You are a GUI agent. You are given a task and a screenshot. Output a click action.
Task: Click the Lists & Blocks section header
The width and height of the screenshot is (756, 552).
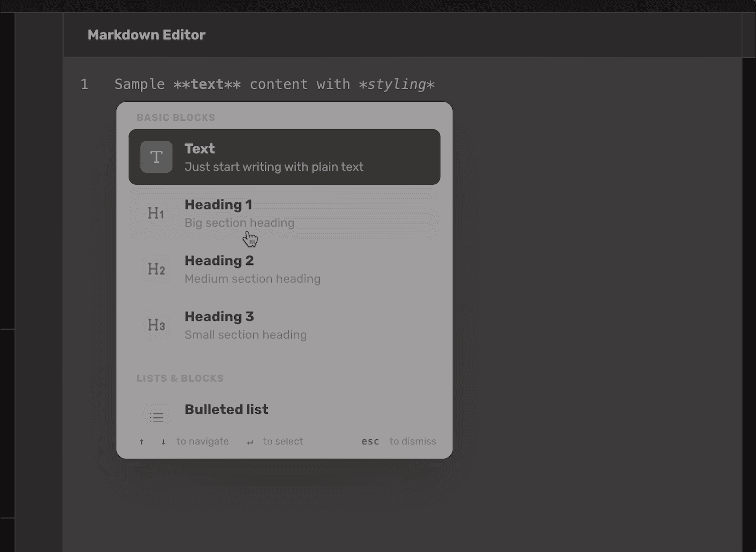[180, 378]
